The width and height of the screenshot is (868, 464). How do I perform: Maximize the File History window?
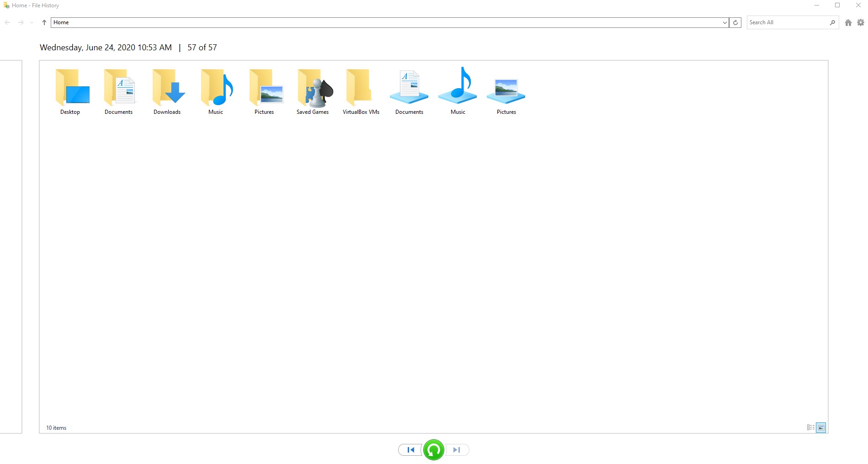point(837,5)
